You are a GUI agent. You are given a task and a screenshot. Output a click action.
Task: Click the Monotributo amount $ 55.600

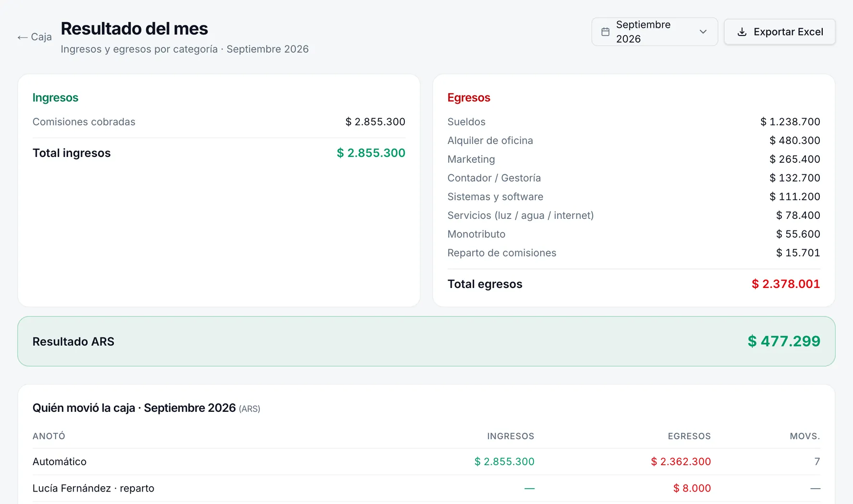(x=798, y=234)
